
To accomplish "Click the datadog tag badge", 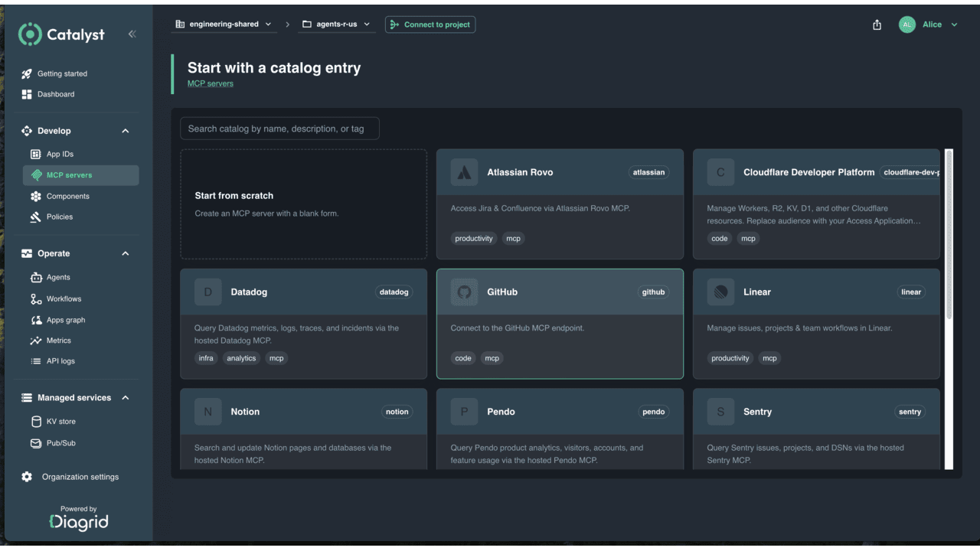I will click(394, 292).
